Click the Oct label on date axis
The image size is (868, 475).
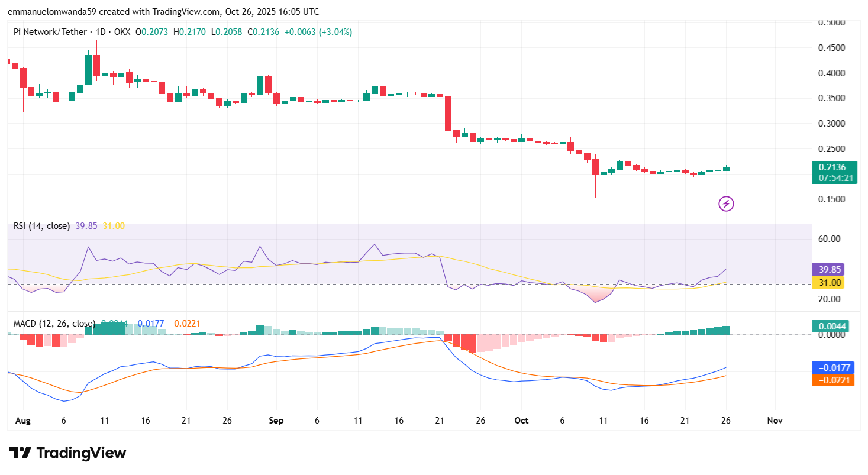521,421
